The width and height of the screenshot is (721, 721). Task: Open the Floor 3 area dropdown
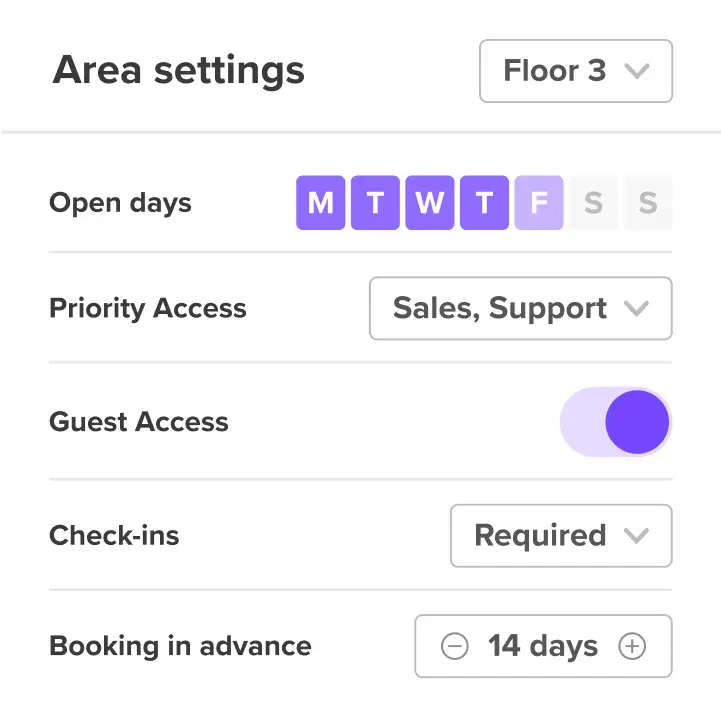(x=576, y=71)
